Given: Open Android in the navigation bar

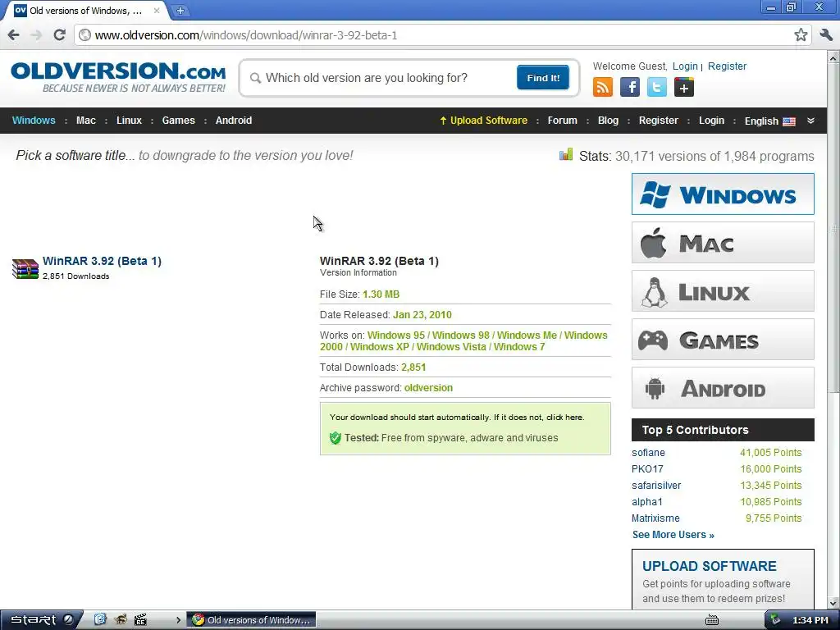Looking at the screenshot, I should [234, 121].
